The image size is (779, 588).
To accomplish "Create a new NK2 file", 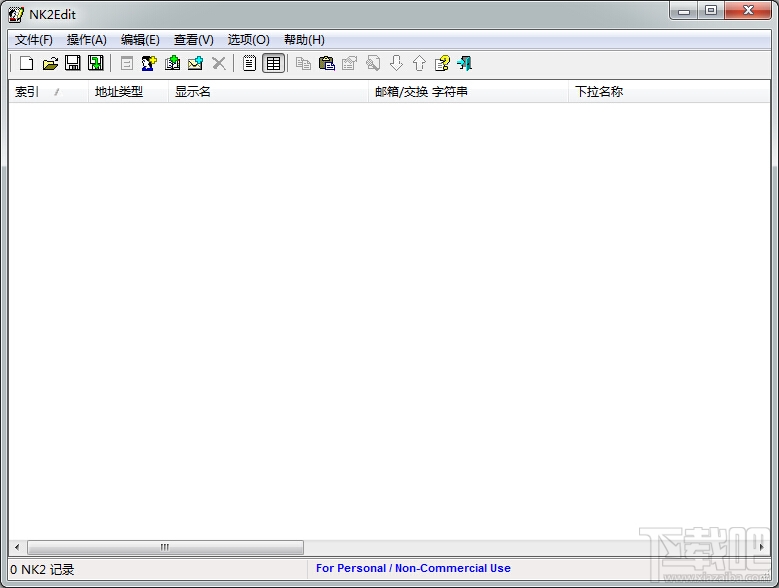I will coord(26,63).
